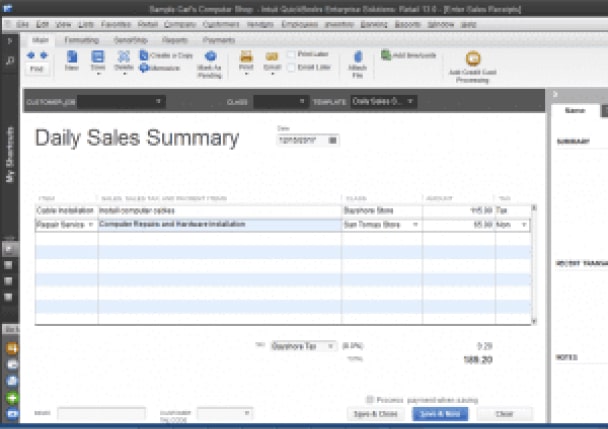Open the Template dropdown list

[x=411, y=102]
